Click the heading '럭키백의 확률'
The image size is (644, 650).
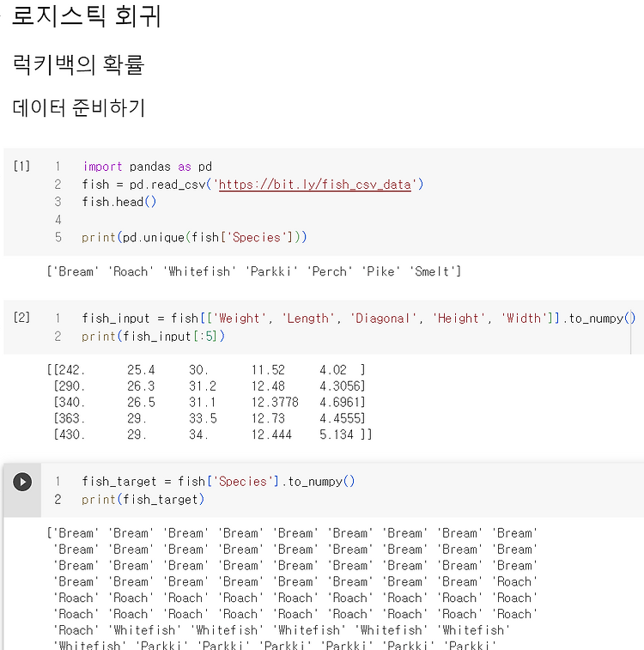pyautogui.click(x=78, y=64)
